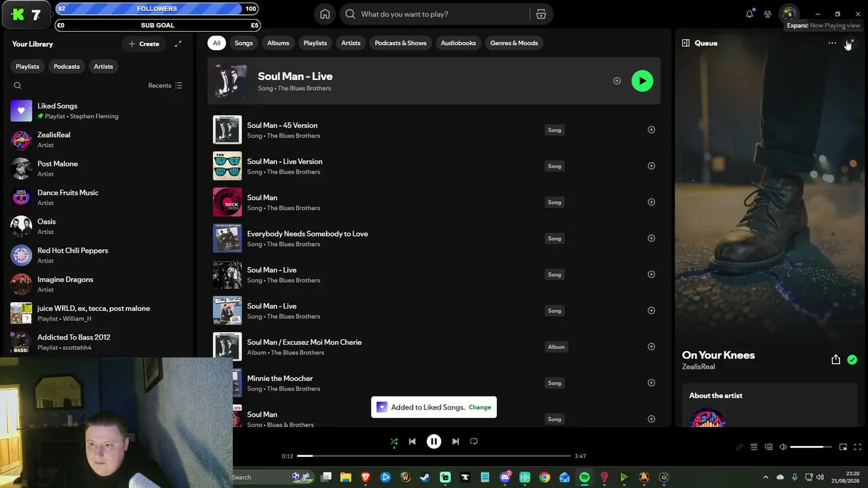
Task: Switch to the Audiobooks tab
Action: click(458, 43)
